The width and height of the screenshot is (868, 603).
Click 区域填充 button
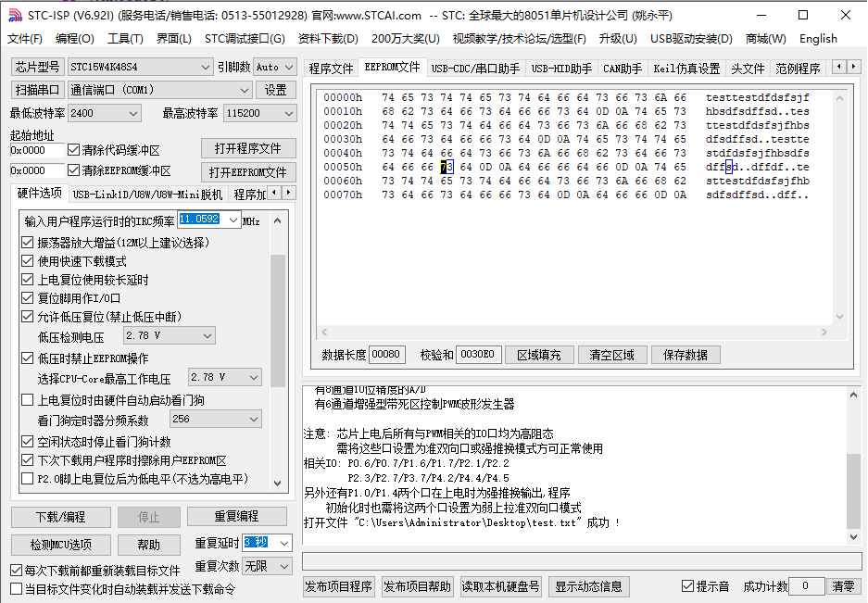point(539,355)
